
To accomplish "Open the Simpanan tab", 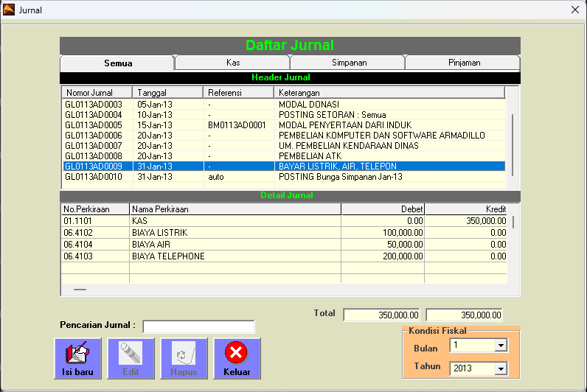I will [349, 63].
